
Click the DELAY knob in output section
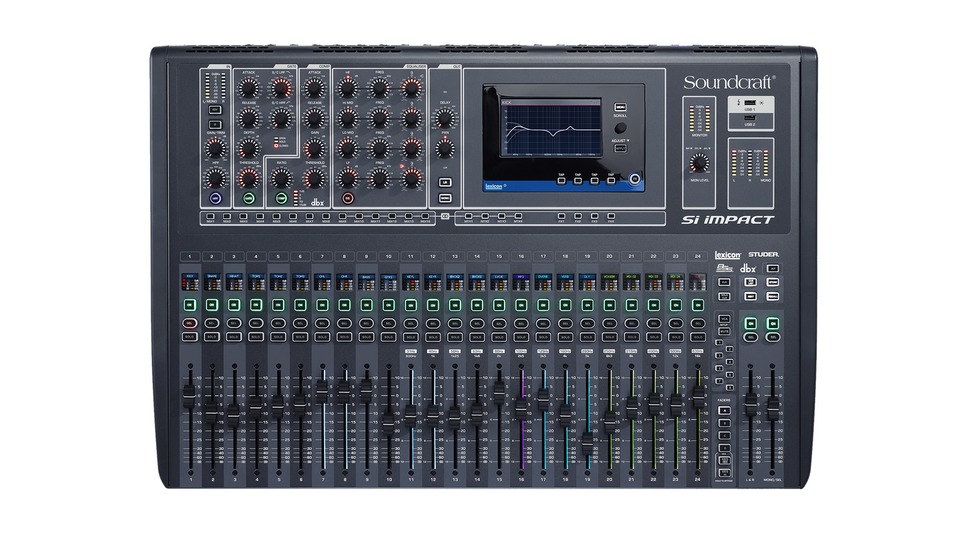(x=444, y=118)
